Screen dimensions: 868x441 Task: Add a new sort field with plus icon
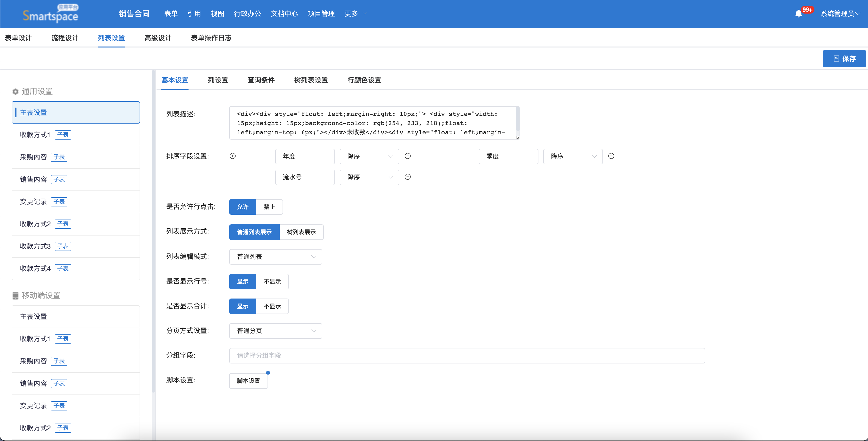point(232,156)
